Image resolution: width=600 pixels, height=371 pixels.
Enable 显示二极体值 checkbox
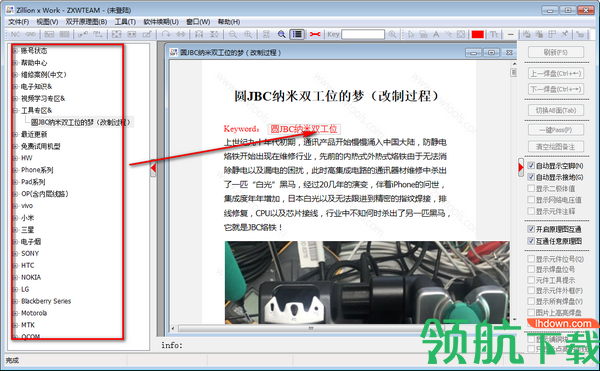[x=531, y=188]
